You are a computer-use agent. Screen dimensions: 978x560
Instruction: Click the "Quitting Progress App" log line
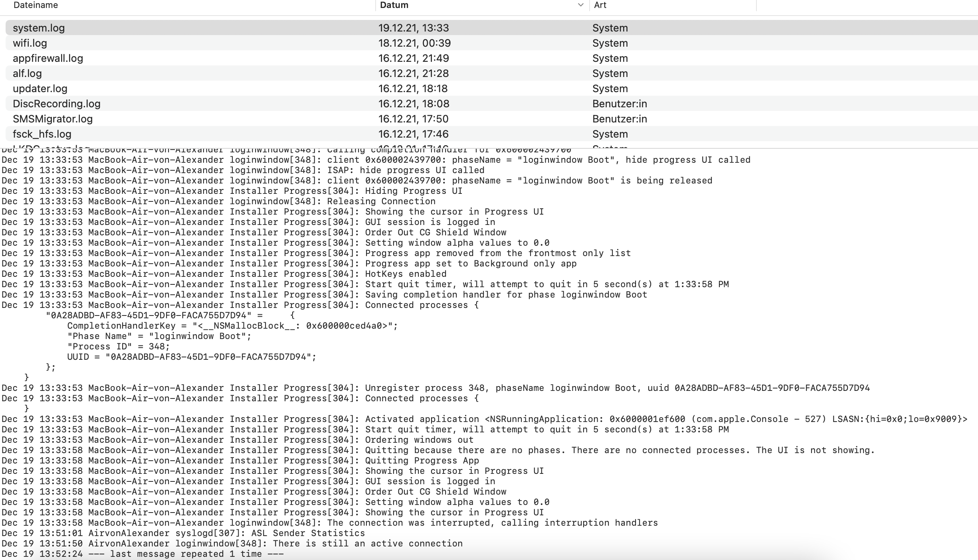pyautogui.click(x=422, y=460)
